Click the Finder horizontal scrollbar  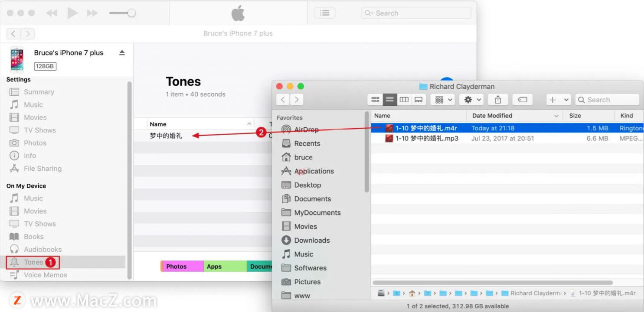tap(493, 283)
